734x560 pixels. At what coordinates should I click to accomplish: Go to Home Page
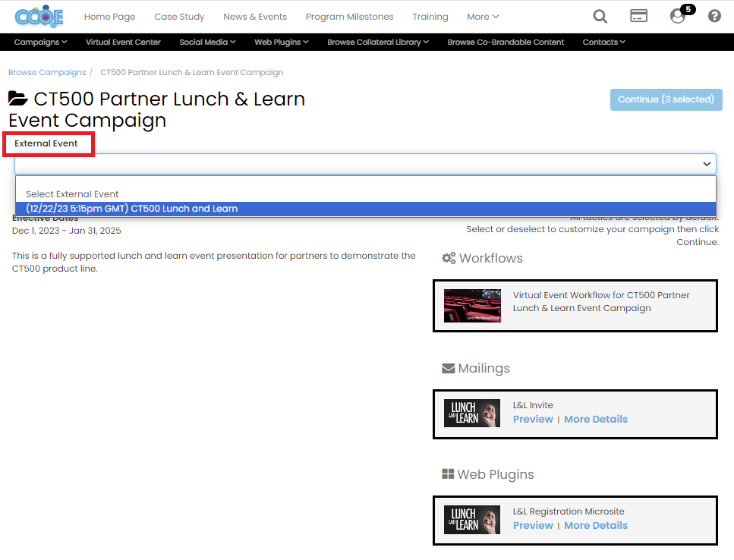point(109,17)
